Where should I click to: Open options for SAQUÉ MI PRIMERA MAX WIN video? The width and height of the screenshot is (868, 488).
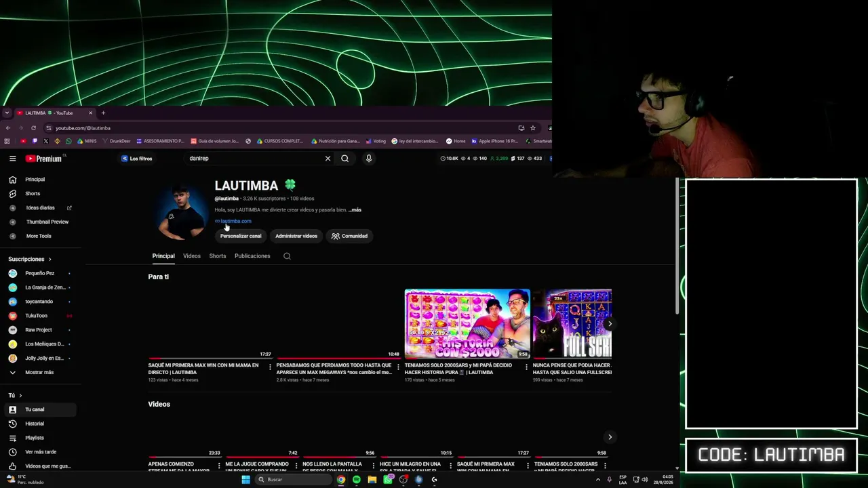point(270,367)
